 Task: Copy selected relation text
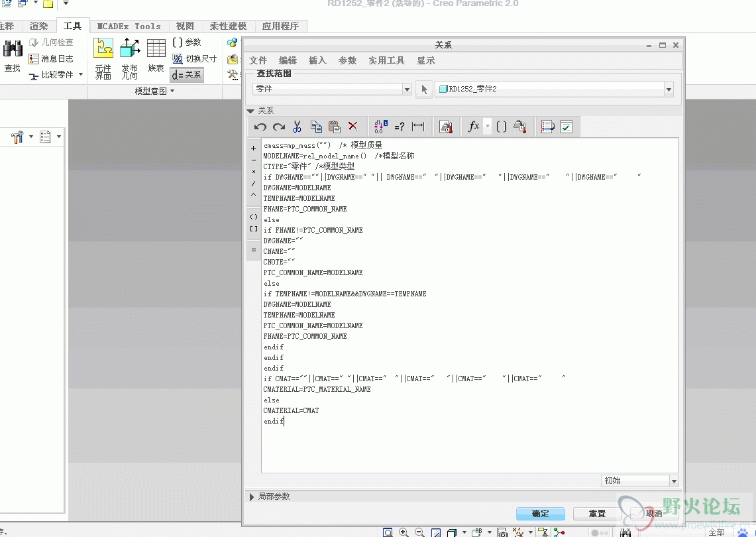(316, 127)
